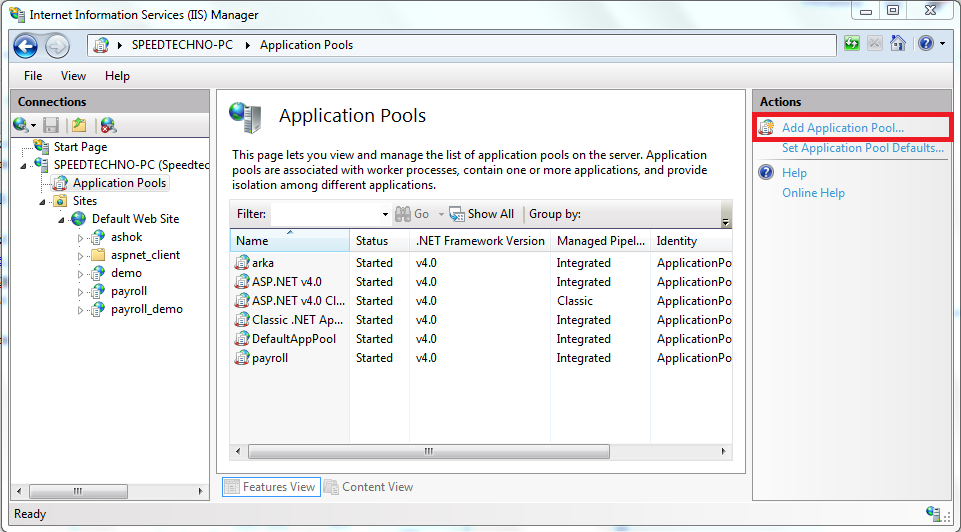Select Application Pools tree node

tap(120, 183)
